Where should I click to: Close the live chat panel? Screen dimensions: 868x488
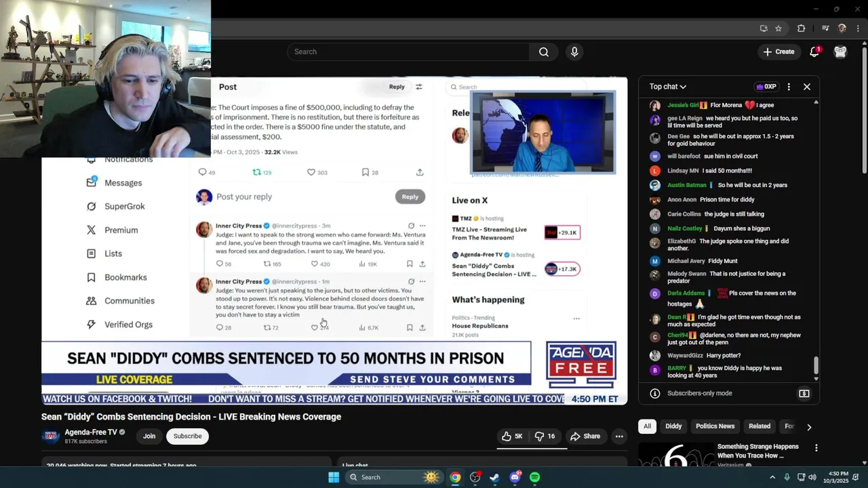[807, 87]
